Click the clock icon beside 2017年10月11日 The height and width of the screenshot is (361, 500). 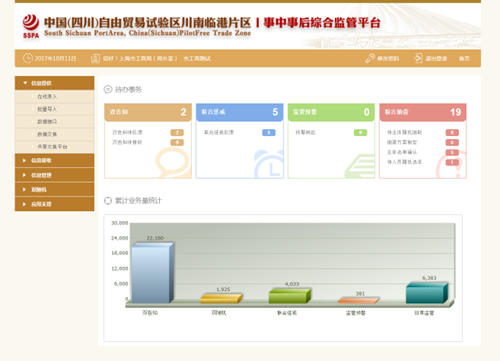pos(28,58)
